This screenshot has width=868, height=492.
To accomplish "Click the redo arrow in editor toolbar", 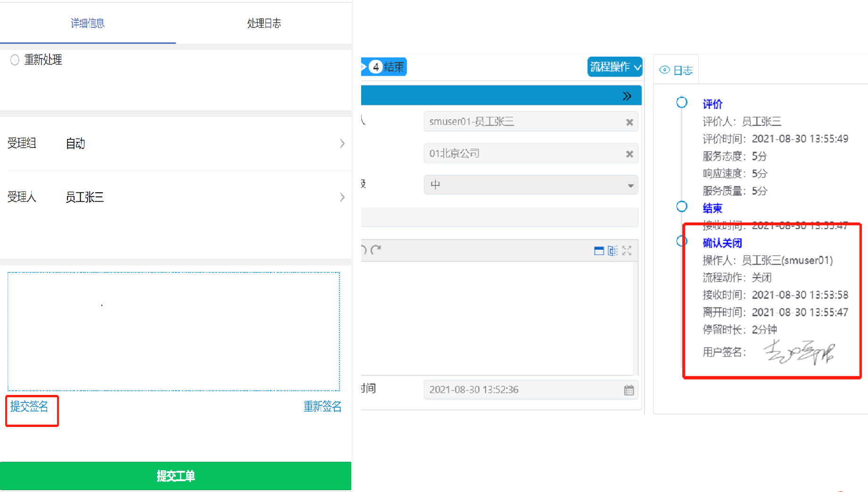I will 376,250.
